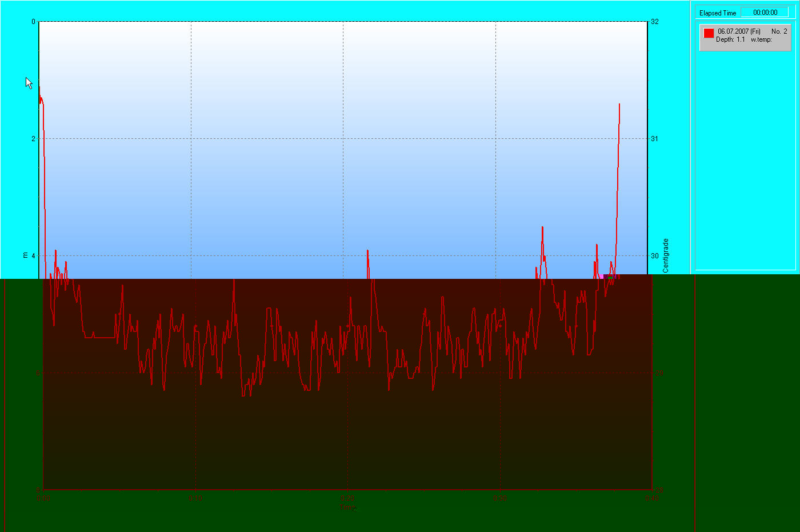The image size is (800, 532).
Task: Click the 'No. 2' dive number text
Action: point(779,31)
